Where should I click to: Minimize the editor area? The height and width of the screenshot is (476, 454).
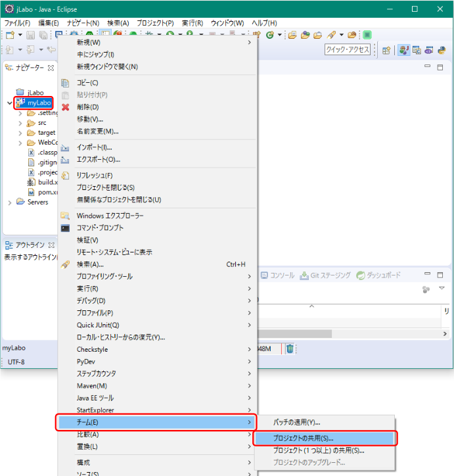[427, 66]
